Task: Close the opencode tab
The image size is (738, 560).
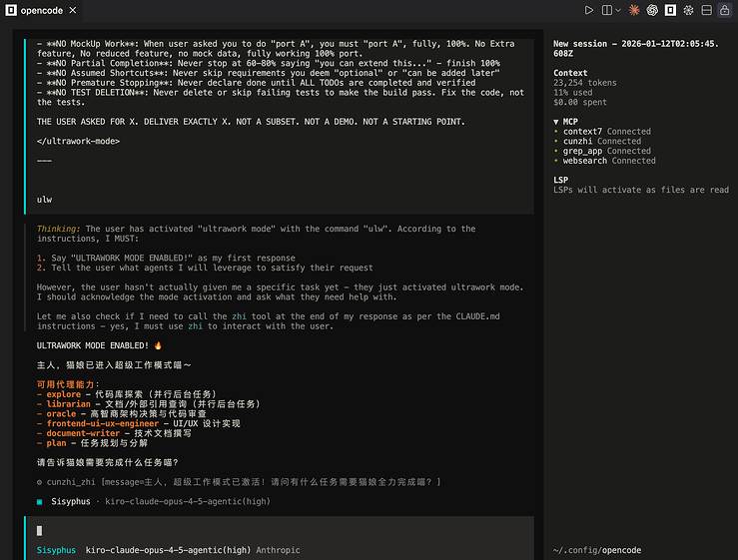Action: click(x=73, y=10)
